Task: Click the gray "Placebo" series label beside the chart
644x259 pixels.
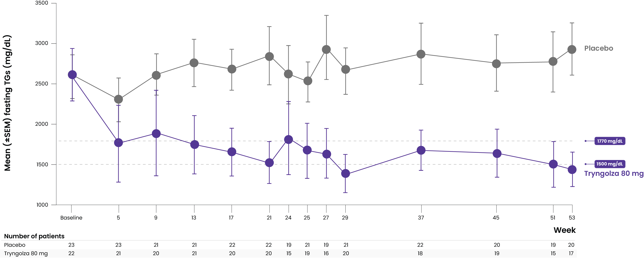Action: point(599,48)
